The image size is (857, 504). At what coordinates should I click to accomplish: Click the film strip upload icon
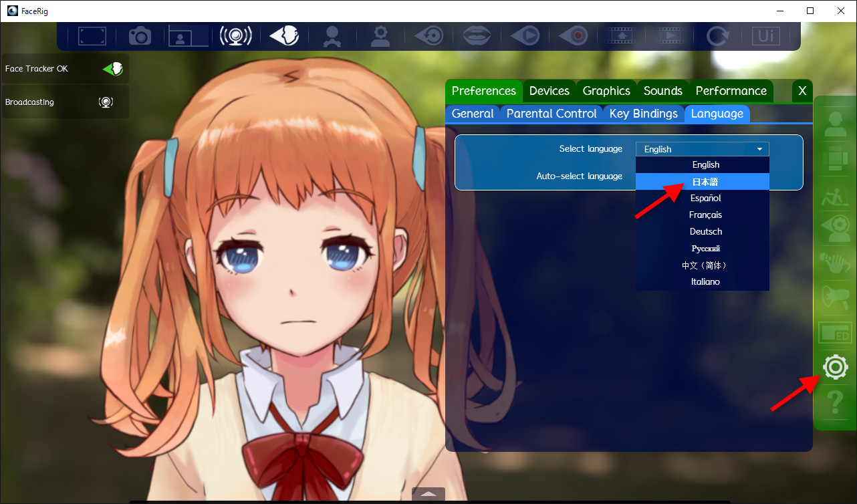pos(622,35)
